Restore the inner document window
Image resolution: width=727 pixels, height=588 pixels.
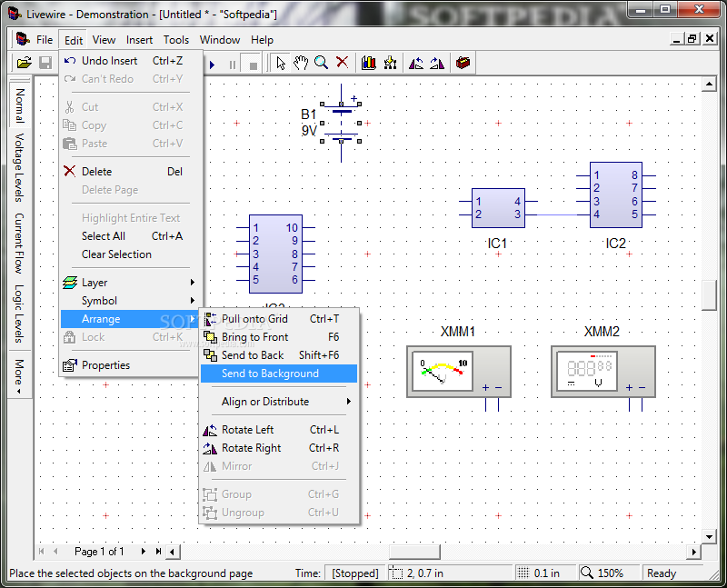(x=692, y=38)
